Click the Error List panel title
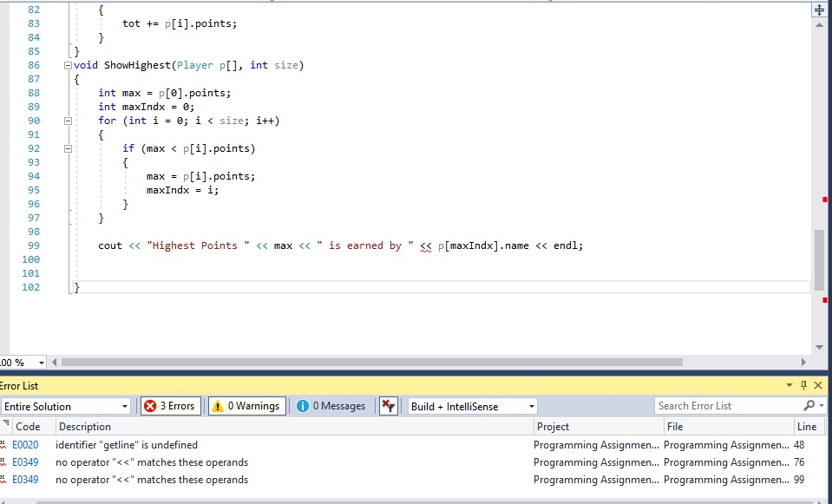Viewport: 832px width, 504px height. 19,386
